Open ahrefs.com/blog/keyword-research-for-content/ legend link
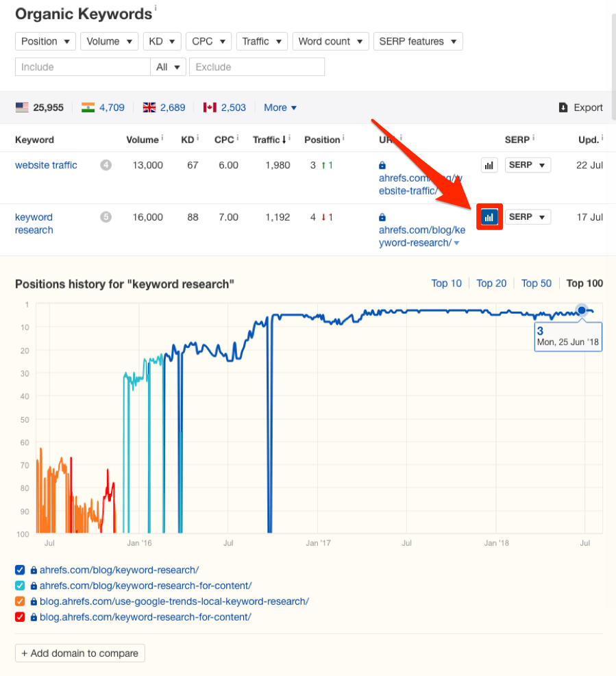Viewport: 616px width, 676px height. pos(146,586)
